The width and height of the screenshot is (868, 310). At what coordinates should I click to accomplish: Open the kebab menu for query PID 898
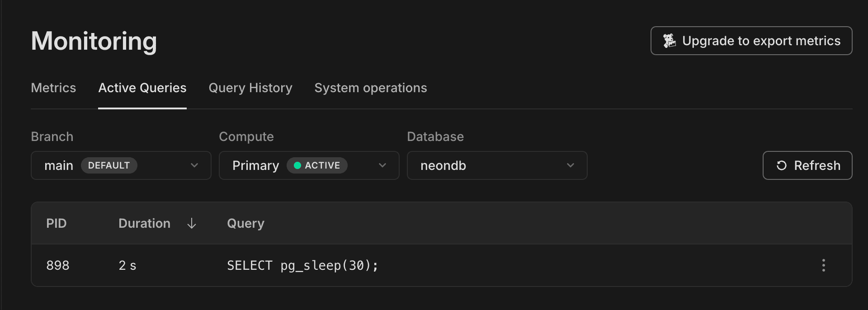tap(824, 265)
